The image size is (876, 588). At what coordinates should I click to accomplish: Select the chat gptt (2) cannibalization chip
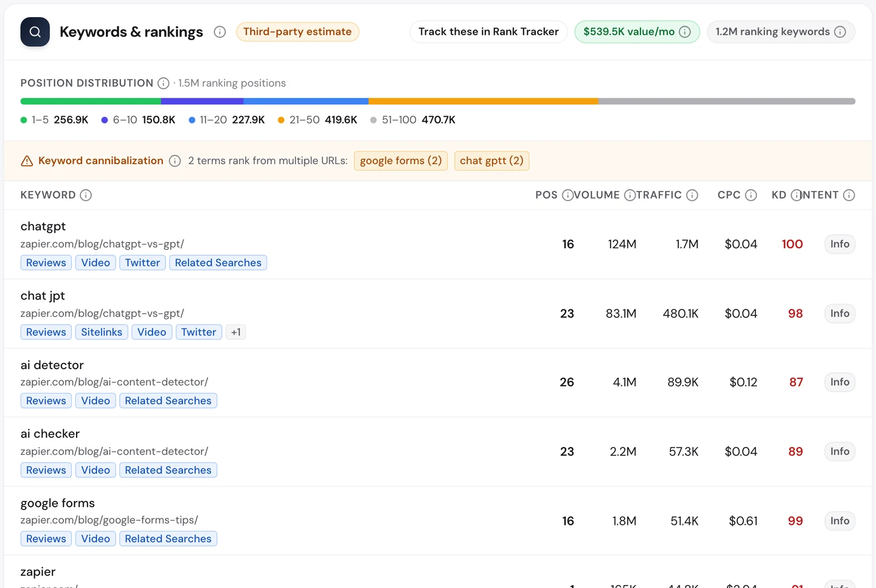coord(492,161)
